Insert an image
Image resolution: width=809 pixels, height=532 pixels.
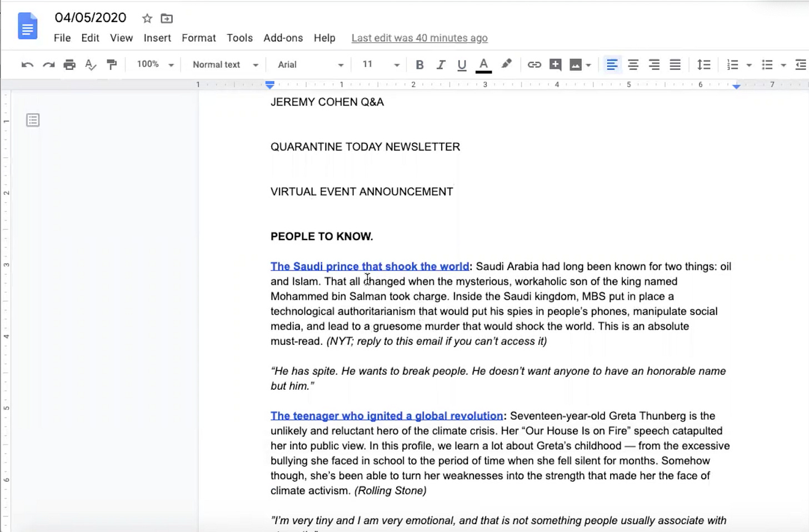coord(576,65)
